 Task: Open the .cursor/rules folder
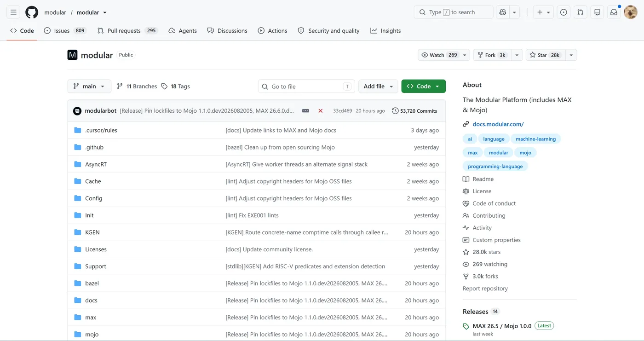(x=101, y=130)
